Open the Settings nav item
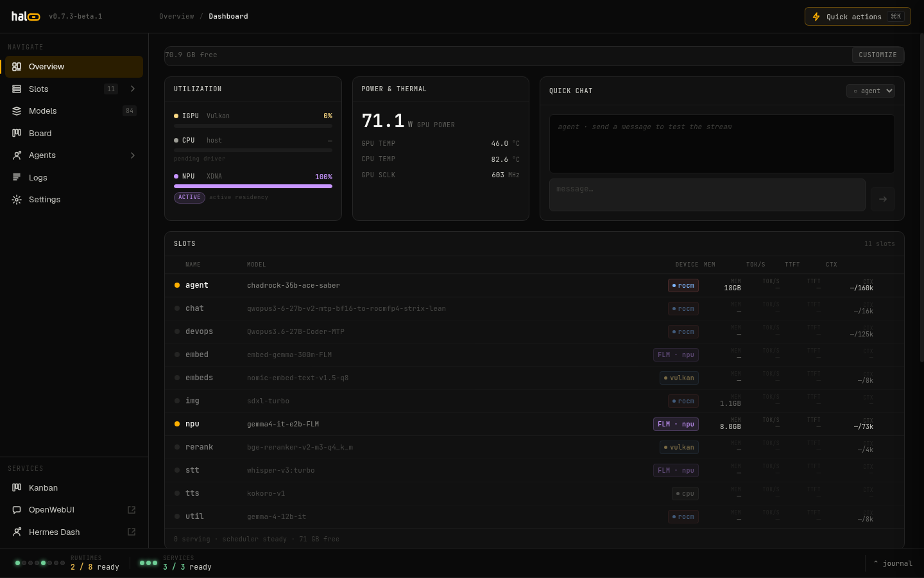The width and height of the screenshot is (924, 578). [74, 200]
